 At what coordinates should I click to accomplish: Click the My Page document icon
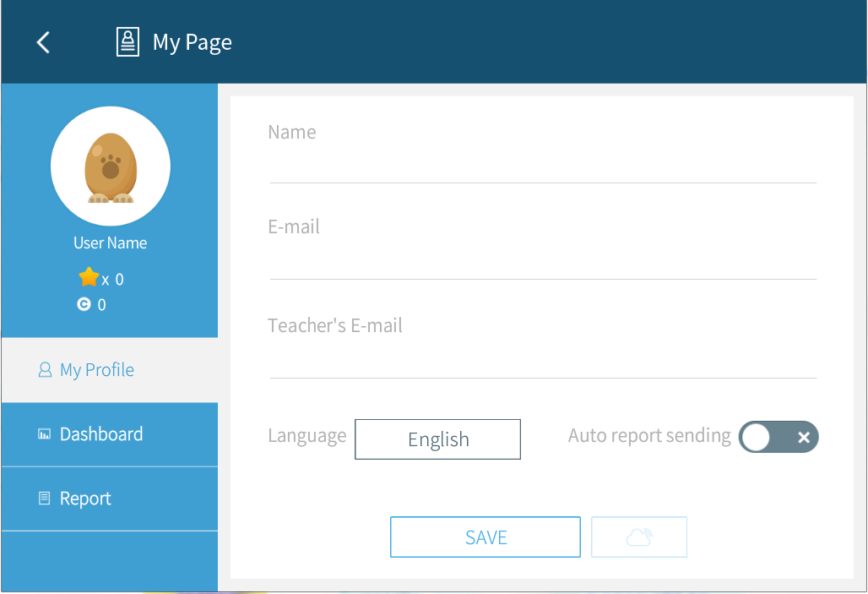(x=127, y=41)
